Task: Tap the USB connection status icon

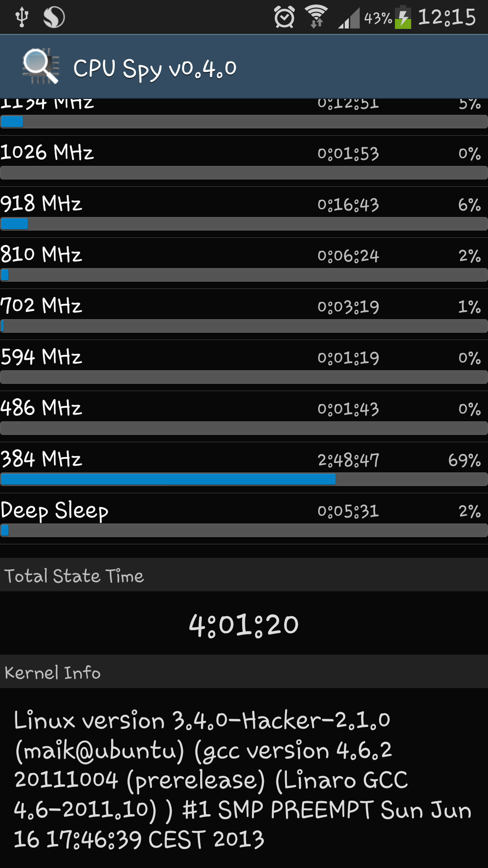Action: click(x=21, y=17)
